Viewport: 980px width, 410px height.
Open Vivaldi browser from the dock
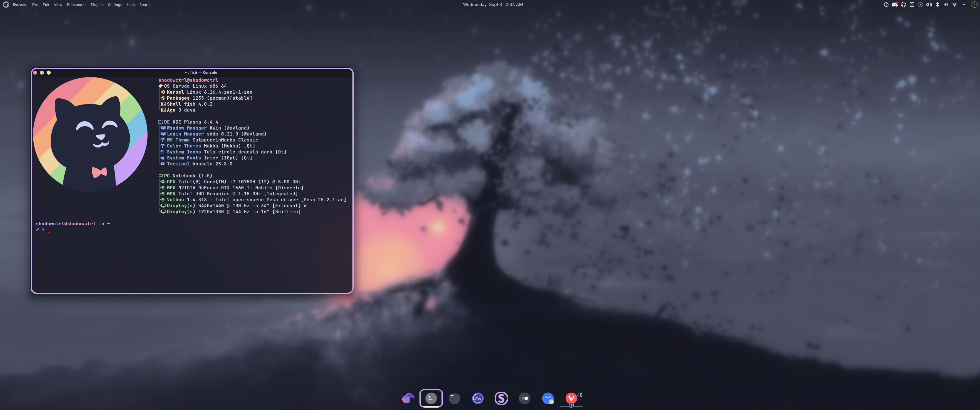click(x=571, y=398)
